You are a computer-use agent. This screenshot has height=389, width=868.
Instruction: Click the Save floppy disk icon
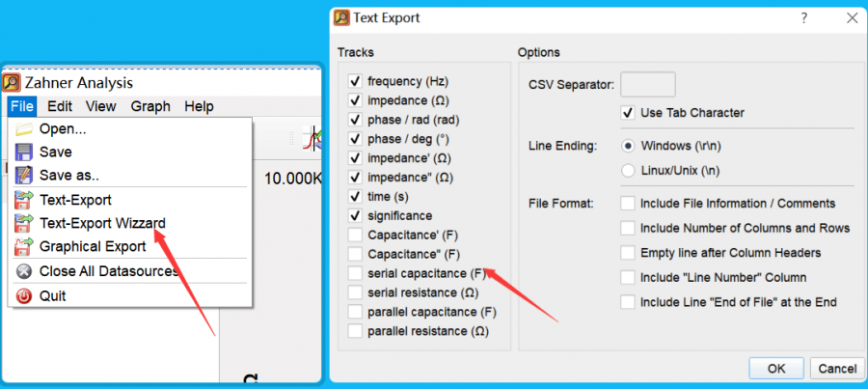click(24, 153)
